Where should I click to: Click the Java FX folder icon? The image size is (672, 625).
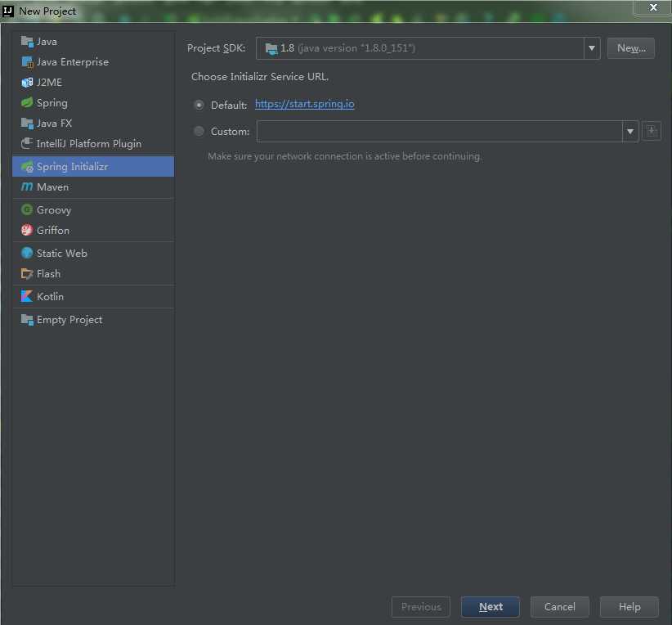27,124
